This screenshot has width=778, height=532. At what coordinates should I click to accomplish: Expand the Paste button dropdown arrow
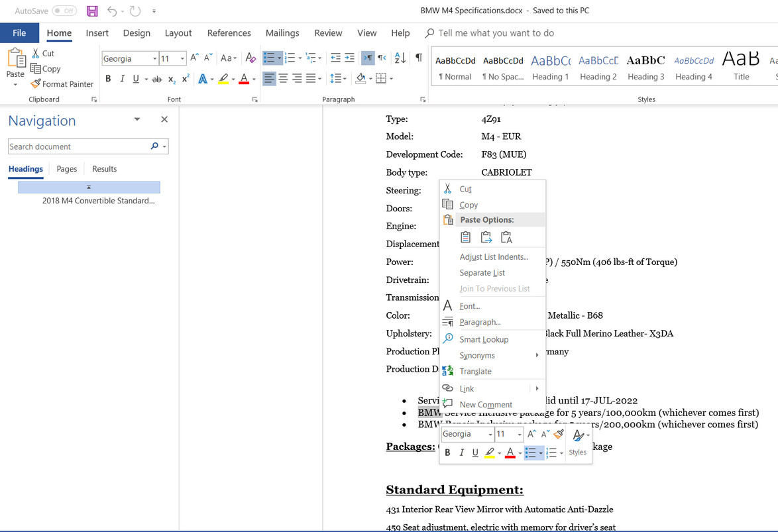tap(15, 84)
